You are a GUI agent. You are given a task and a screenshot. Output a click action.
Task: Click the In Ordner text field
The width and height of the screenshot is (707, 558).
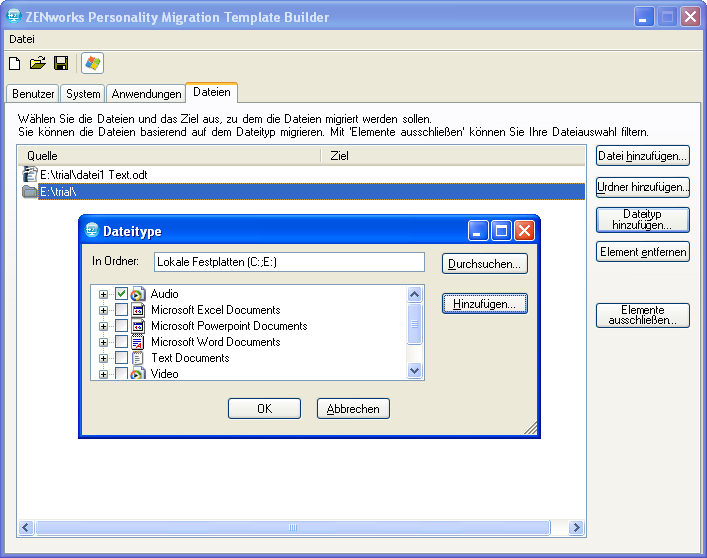point(289,262)
